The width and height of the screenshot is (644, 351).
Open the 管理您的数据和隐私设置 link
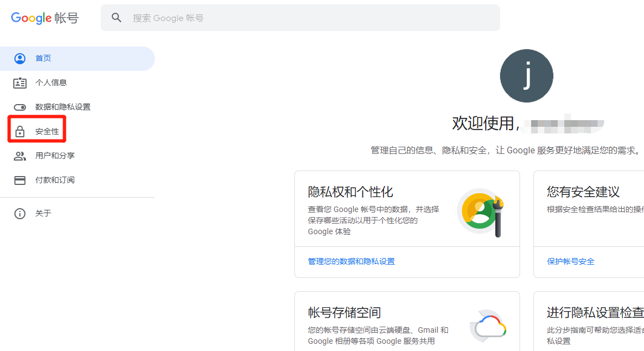point(351,261)
